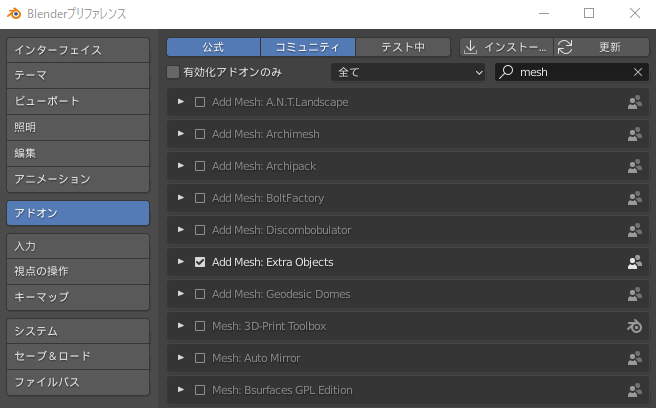
Task: Click Mesh: 3D-Print Toolbox label text
Action: [269, 326]
